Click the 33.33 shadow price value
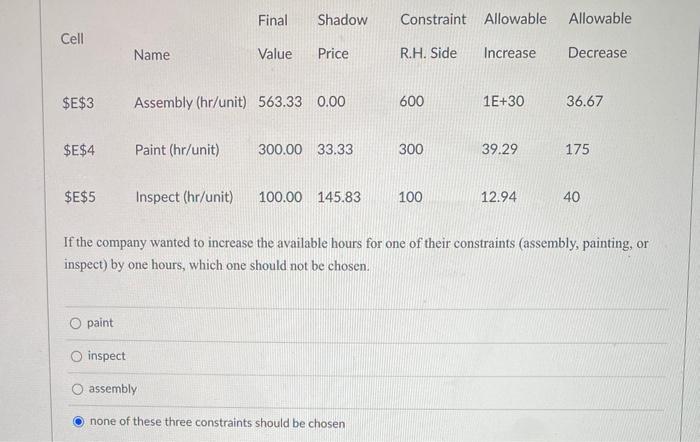 [334, 150]
